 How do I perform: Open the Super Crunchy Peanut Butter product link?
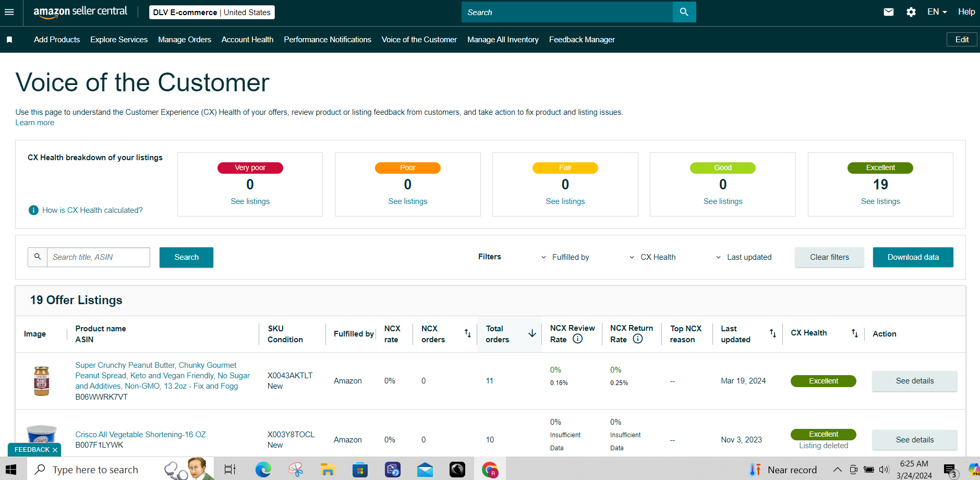coord(162,376)
